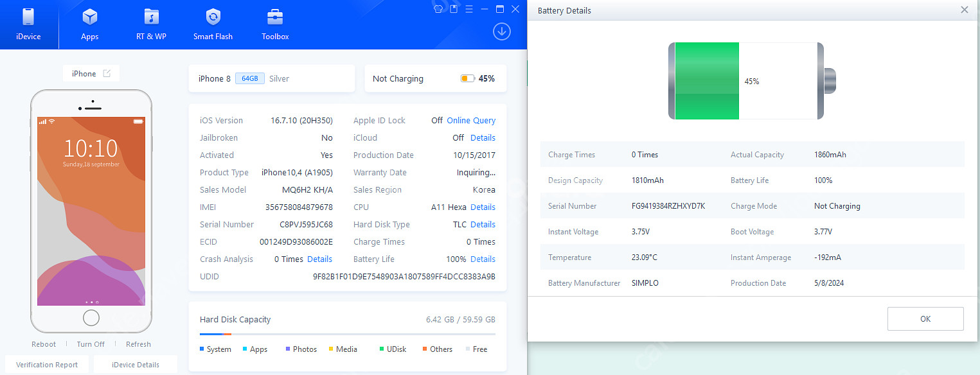Image resolution: width=980 pixels, height=375 pixels.
Task: Click the sales model MQ6H2 KH/A
Action: 308,189
